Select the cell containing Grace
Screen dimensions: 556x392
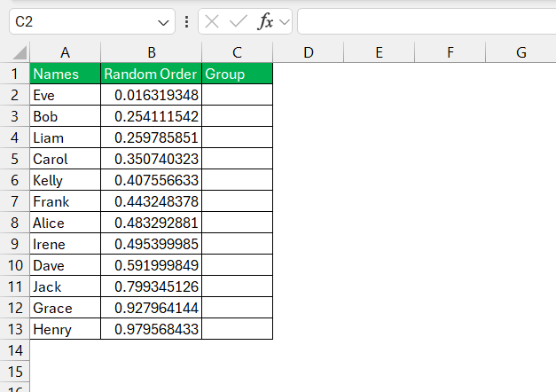click(66, 308)
